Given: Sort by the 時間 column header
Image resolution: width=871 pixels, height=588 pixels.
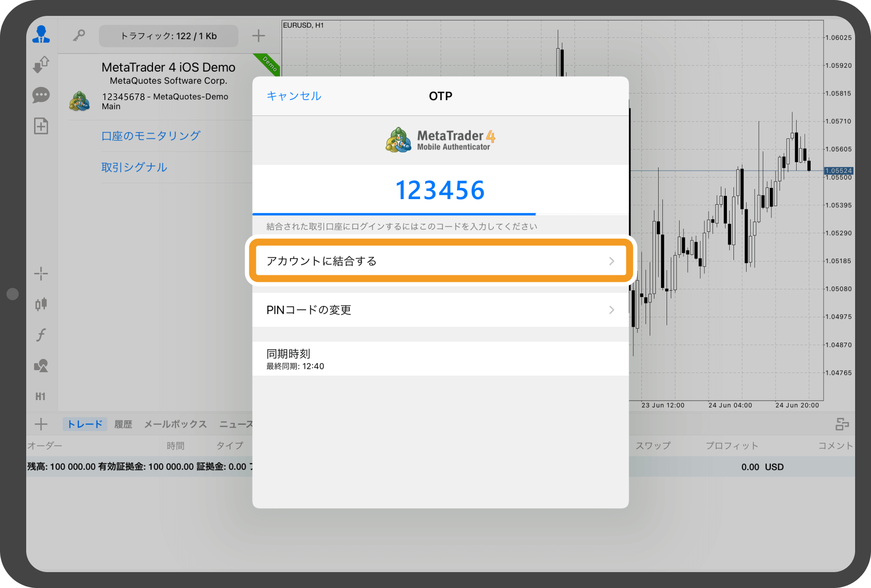Looking at the screenshot, I should pos(175,446).
